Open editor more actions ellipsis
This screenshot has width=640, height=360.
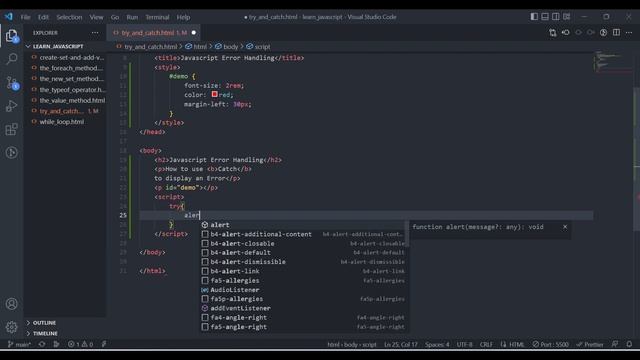[629, 33]
